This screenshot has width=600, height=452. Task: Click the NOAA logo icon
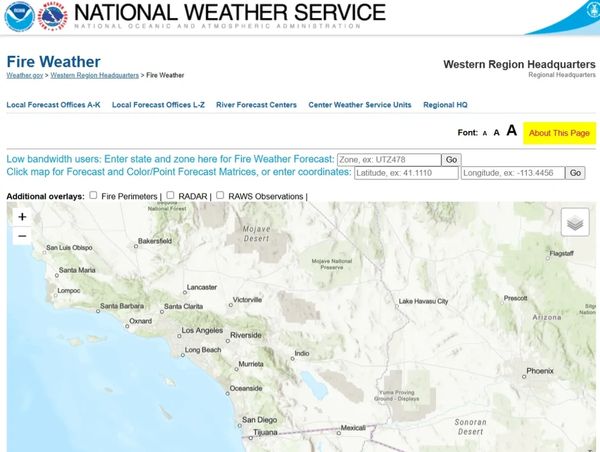click(x=20, y=16)
